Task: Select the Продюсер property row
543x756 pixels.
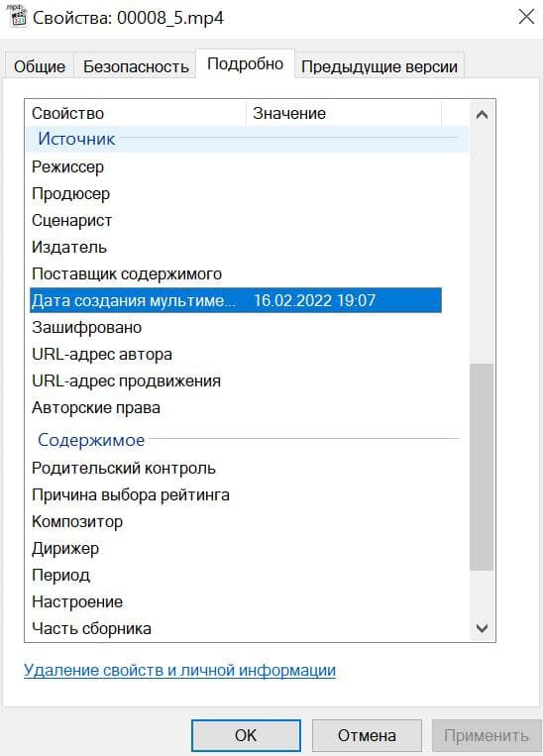Action: [235, 194]
